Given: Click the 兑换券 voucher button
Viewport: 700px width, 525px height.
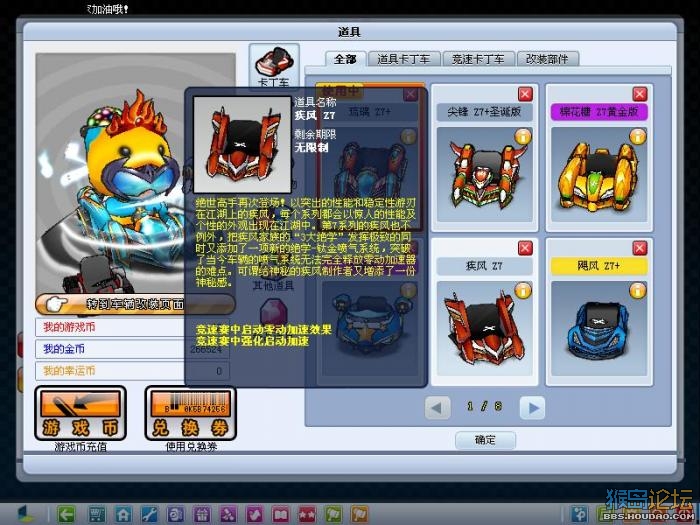Looking at the screenshot, I should pyautogui.click(x=191, y=413).
